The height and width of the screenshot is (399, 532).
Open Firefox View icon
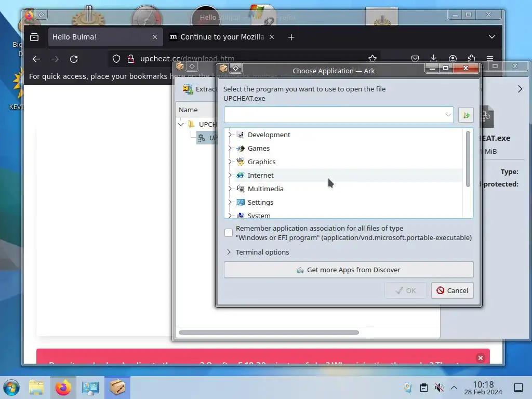coord(34,37)
